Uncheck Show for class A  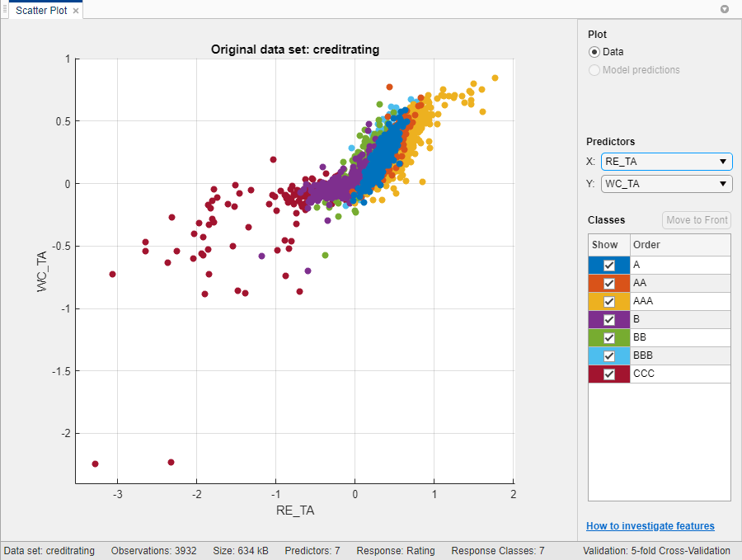608,265
